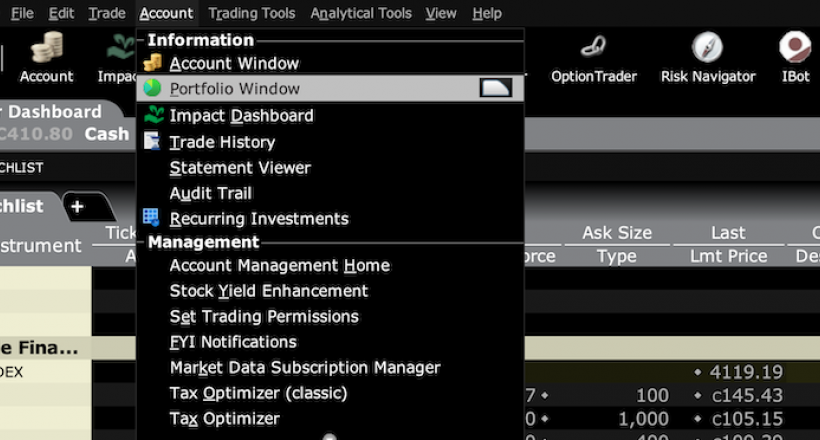
Task: Launch Risk Navigator compass icon
Action: [707, 48]
